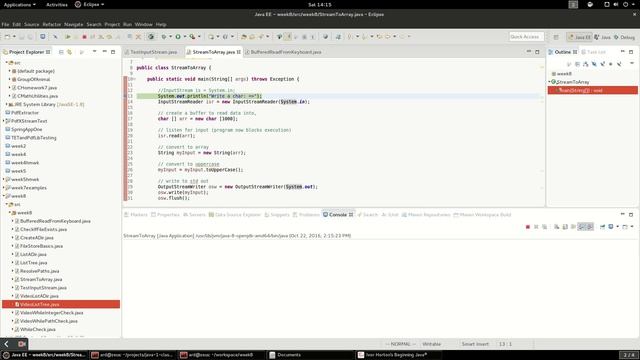Open the Markers tab

tap(136, 215)
